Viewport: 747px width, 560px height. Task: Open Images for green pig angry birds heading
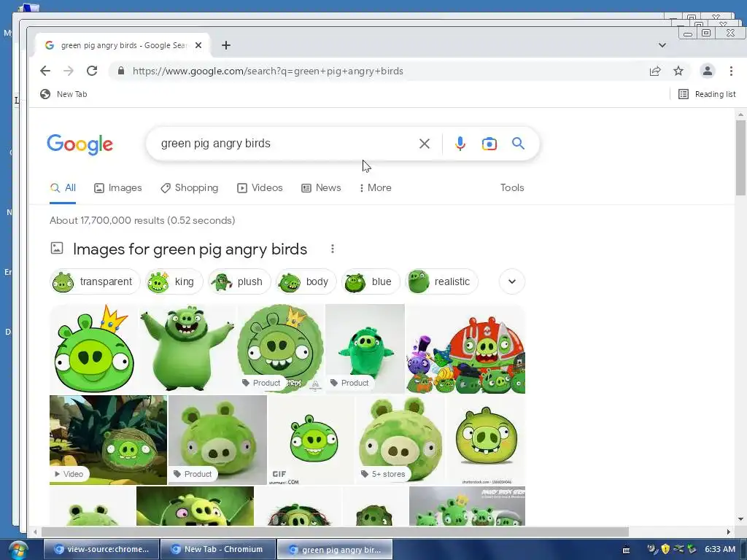point(190,249)
